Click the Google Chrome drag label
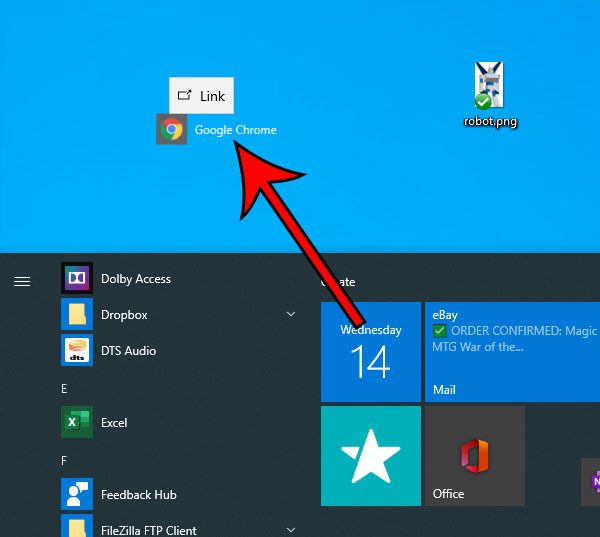 point(235,130)
